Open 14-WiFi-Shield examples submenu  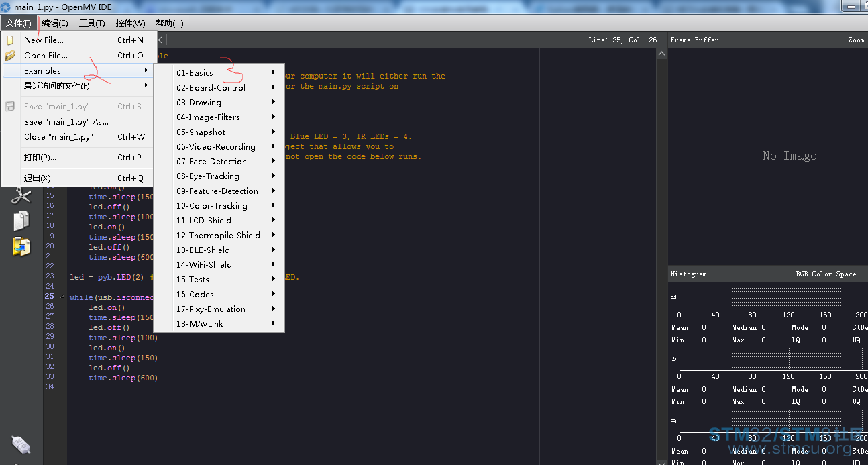click(219, 264)
